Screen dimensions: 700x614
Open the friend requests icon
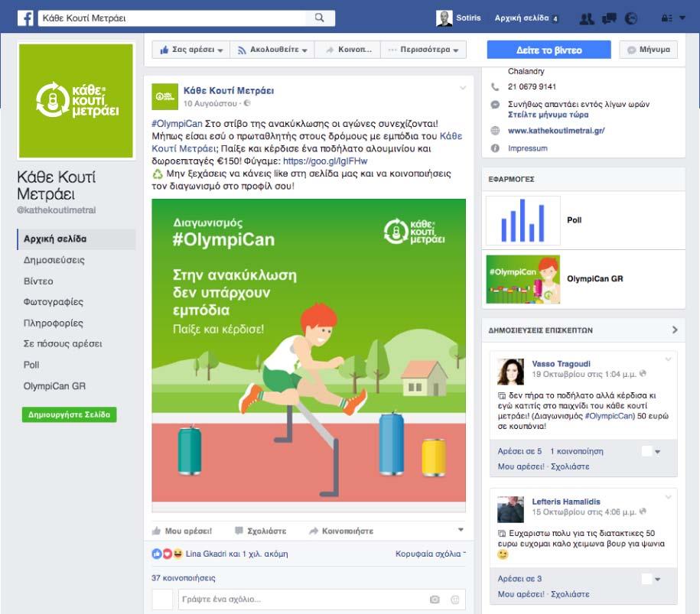(587, 18)
